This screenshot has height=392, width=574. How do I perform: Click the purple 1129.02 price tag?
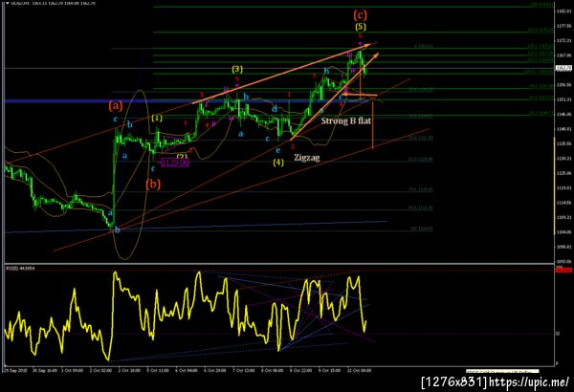175,163
